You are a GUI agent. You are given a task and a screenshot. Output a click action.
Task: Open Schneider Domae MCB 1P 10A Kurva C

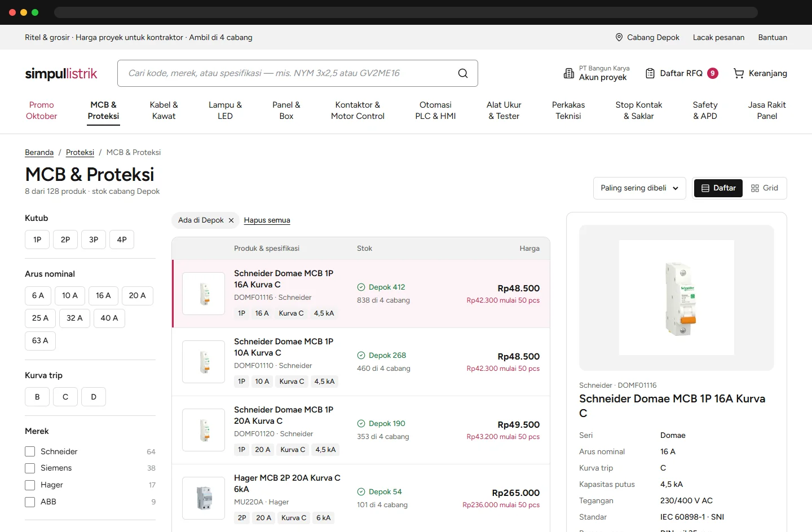coord(284,347)
